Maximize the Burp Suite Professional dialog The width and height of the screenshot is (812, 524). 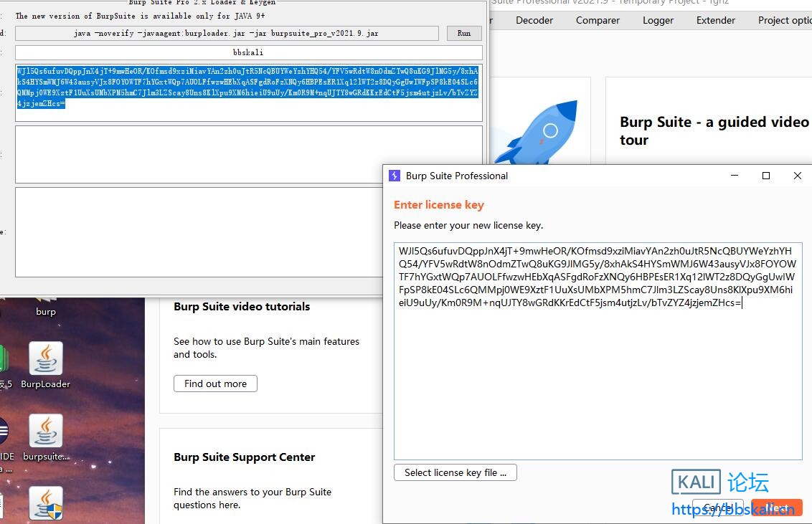[765, 176]
